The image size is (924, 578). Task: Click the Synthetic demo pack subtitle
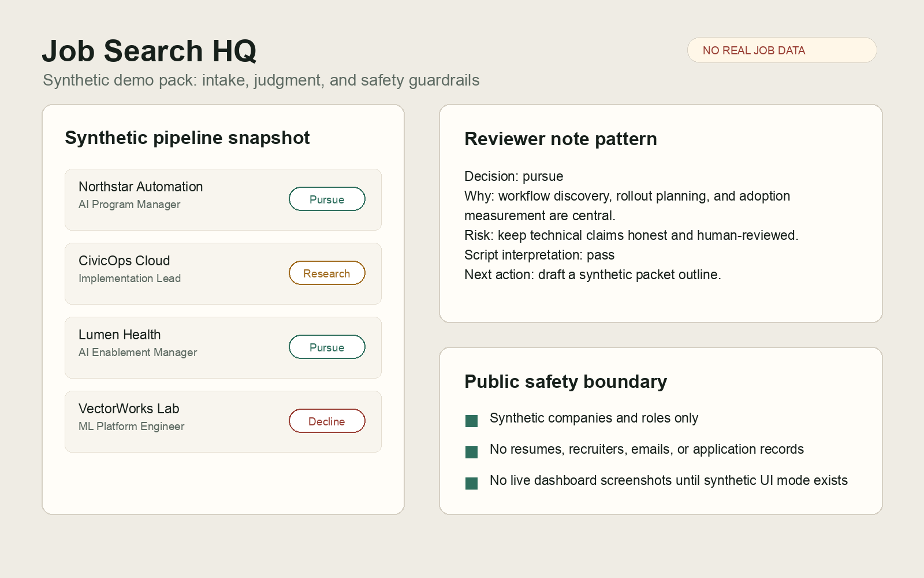pyautogui.click(x=261, y=80)
